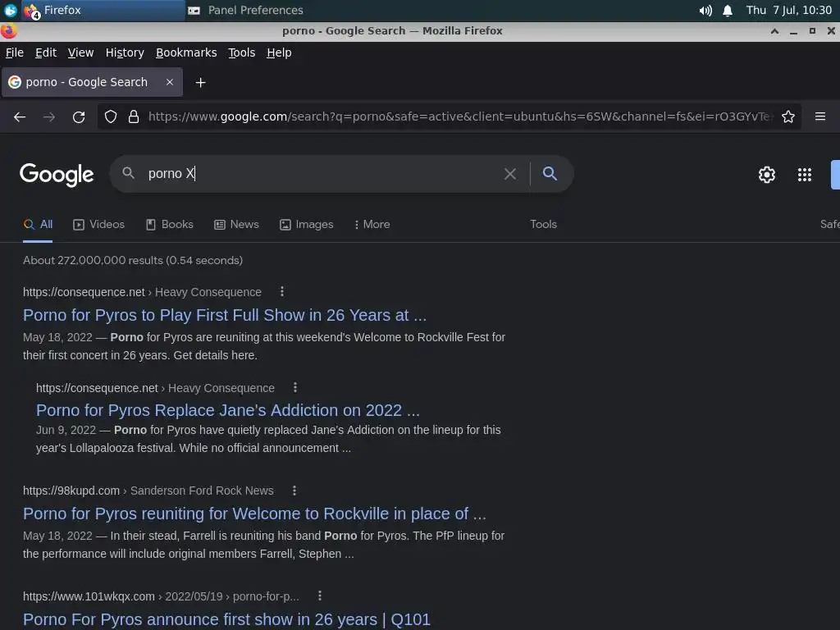The width and height of the screenshot is (840, 630).
Task: Reload the current page
Action: (79, 116)
